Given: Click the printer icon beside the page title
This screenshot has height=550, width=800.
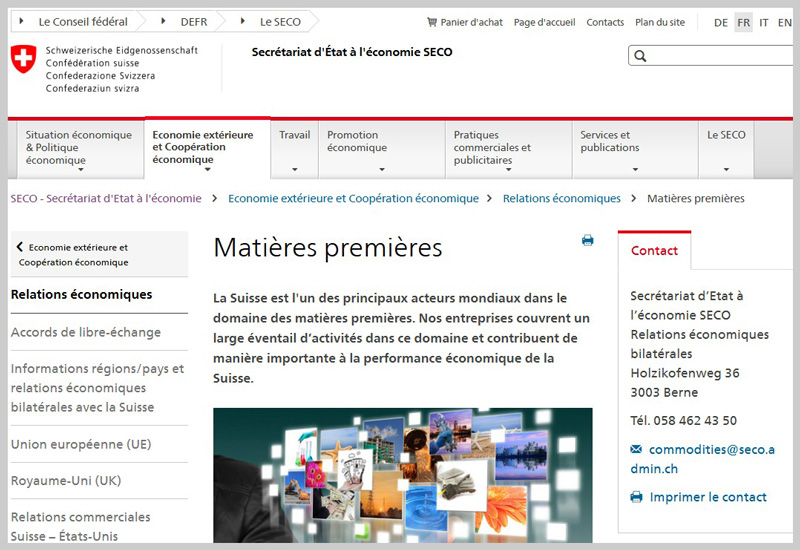Looking at the screenshot, I should point(587,240).
